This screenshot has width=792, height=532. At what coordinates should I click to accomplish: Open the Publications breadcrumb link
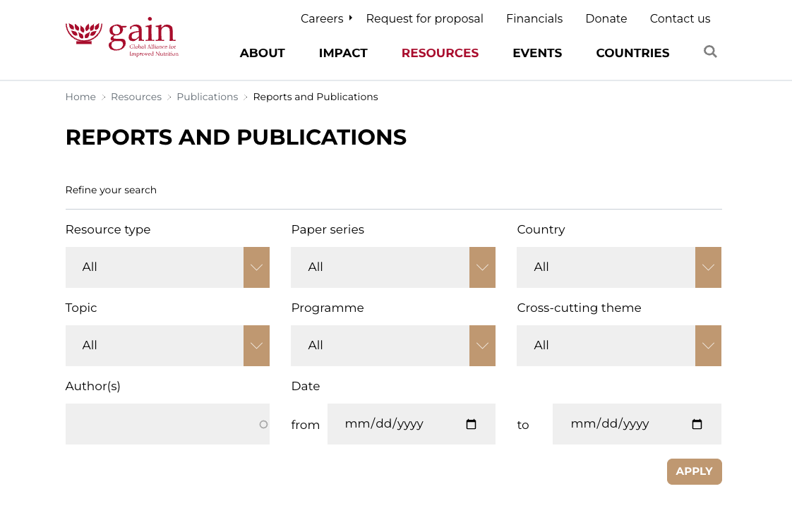pyautogui.click(x=207, y=97)
